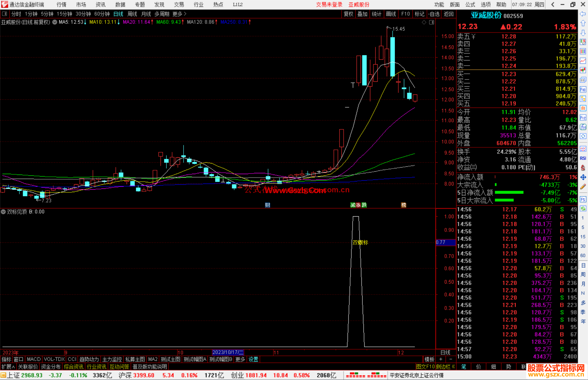Click the formula f(x) icon in sidebar

tap(583, 127)
